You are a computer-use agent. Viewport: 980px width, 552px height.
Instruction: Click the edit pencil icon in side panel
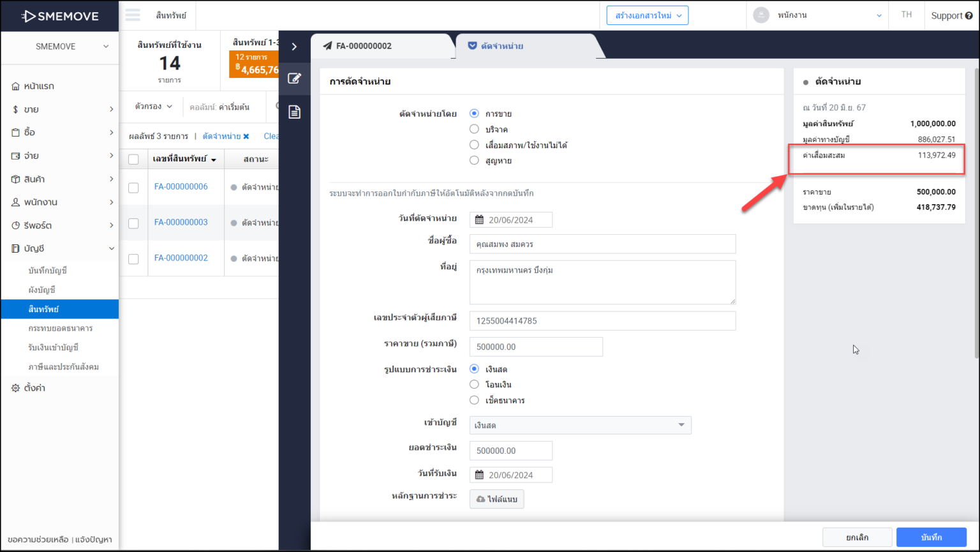point(294,78)
